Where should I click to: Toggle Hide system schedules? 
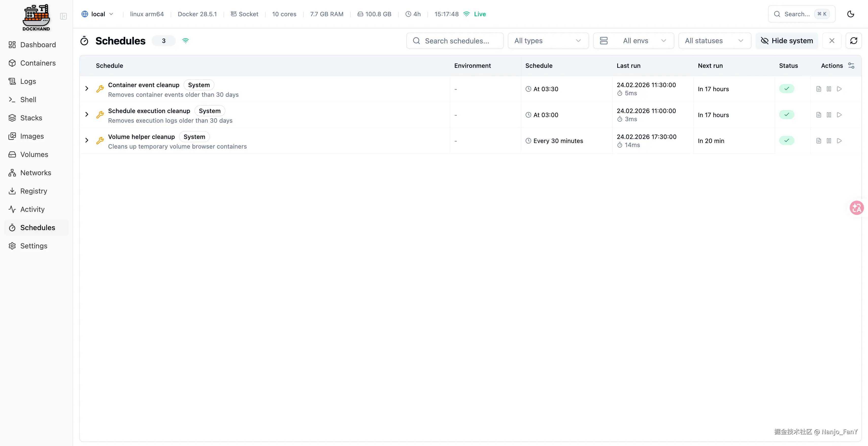(x=787, y=41)
